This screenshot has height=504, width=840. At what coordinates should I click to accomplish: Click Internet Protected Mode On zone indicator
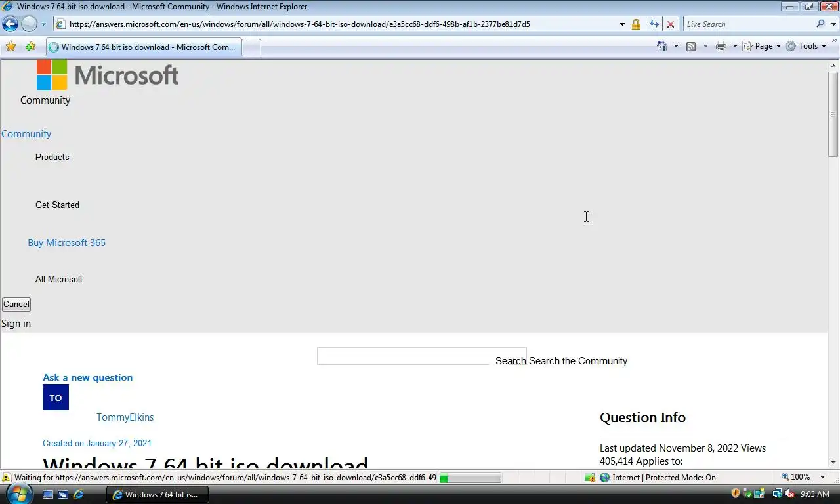[x=658, y=478]
